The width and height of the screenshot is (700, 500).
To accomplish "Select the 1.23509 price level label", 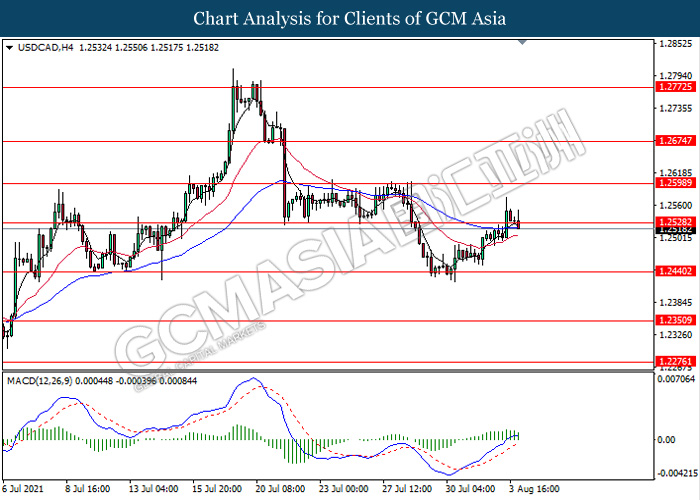I will [x=676, y=320].
